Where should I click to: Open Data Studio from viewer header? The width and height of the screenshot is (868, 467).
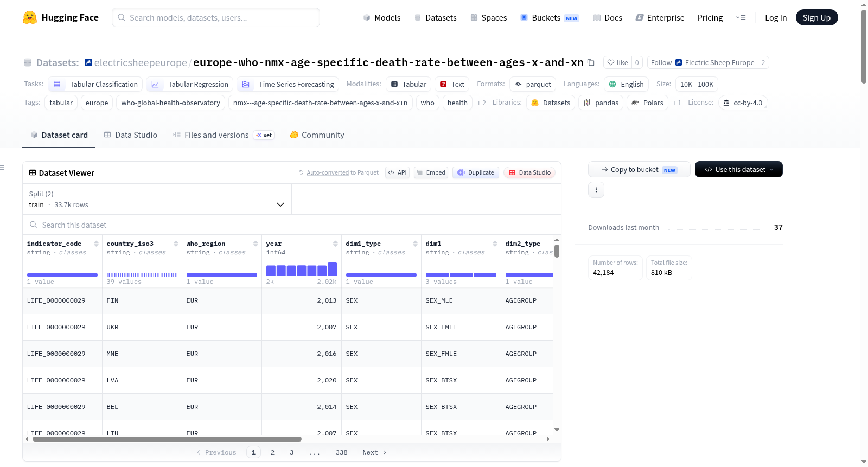[x=529, y=172]
